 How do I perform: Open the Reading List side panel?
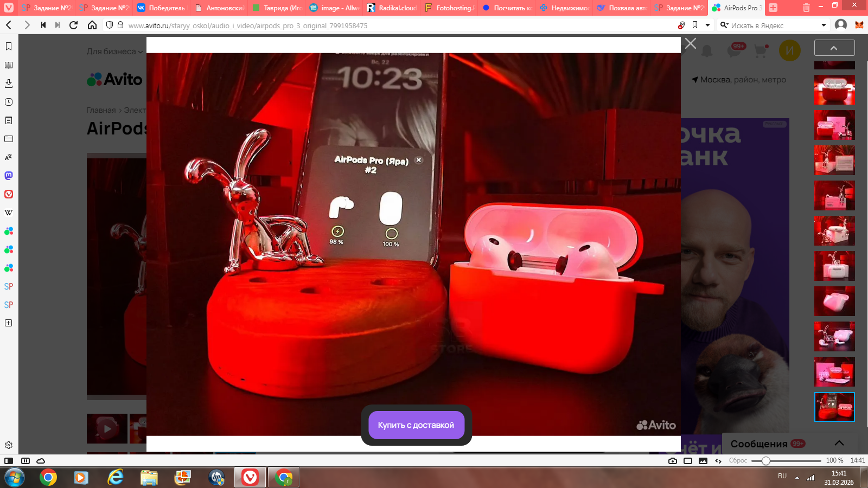9,65
